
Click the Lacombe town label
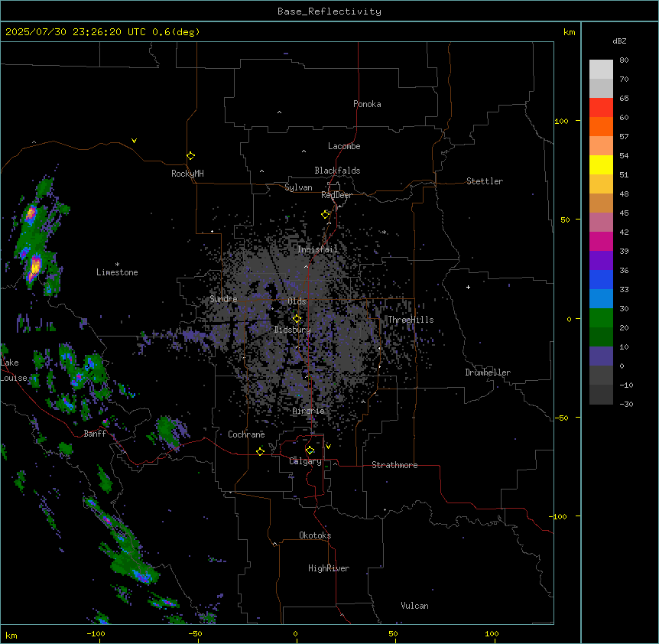pyautogui.click(x=344, y=146)
